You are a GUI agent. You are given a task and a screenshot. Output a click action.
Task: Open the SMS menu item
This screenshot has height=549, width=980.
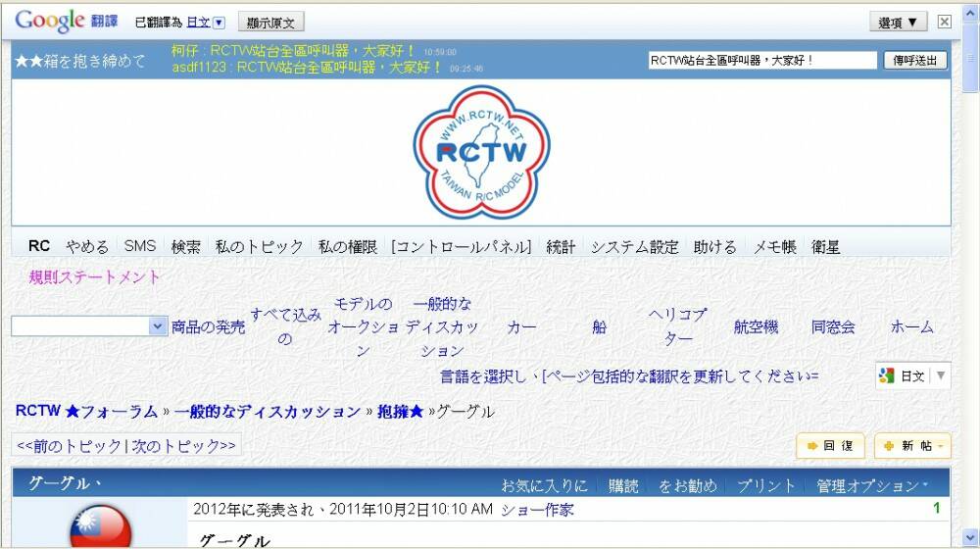pos(140,246)
